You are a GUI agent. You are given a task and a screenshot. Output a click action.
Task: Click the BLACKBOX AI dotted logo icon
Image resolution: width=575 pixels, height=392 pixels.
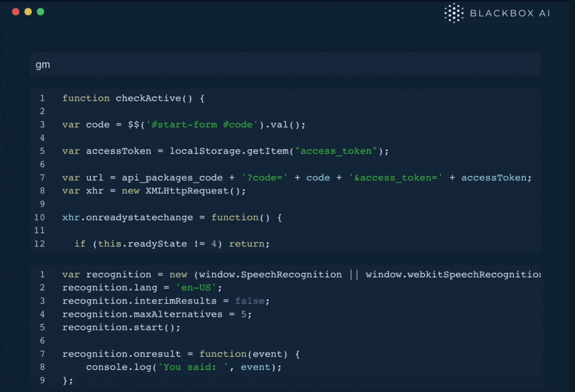pyautogui.click(x=453, y=13)
